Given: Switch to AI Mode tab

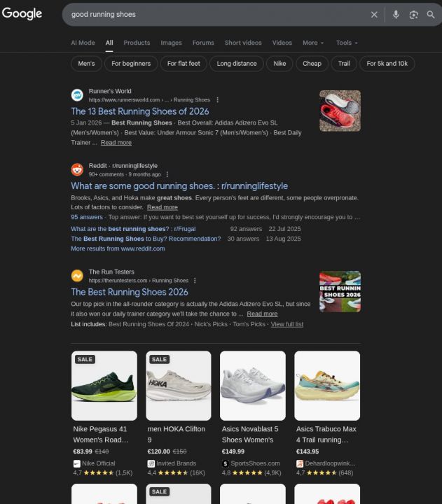Looking at the screenshot, I should [83, 43].
